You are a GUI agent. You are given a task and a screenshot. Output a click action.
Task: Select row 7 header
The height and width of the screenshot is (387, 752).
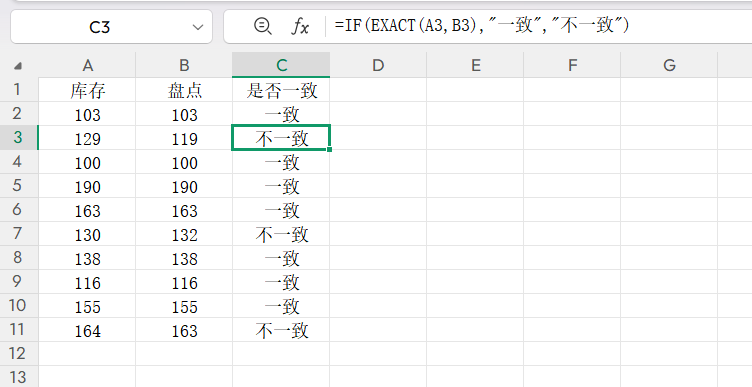(x=19, y=234)
